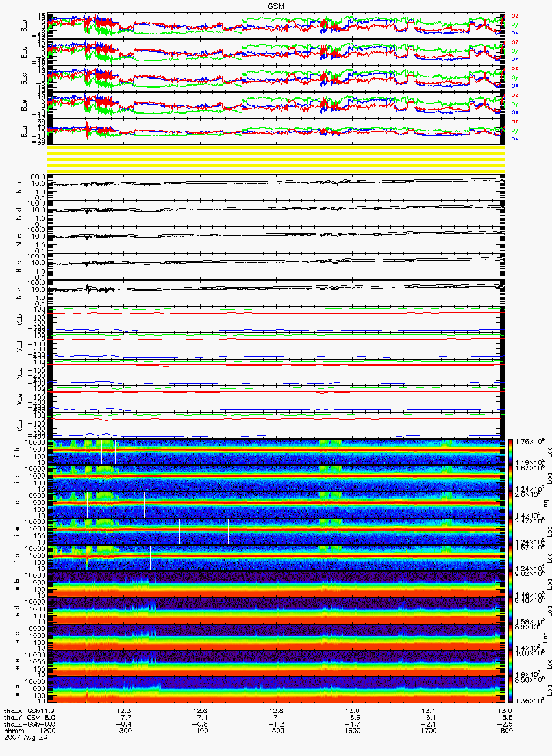Click the B_d axis label
Image resolution: width=552 pixels, height=756 pixels.
tap(24, 53)
